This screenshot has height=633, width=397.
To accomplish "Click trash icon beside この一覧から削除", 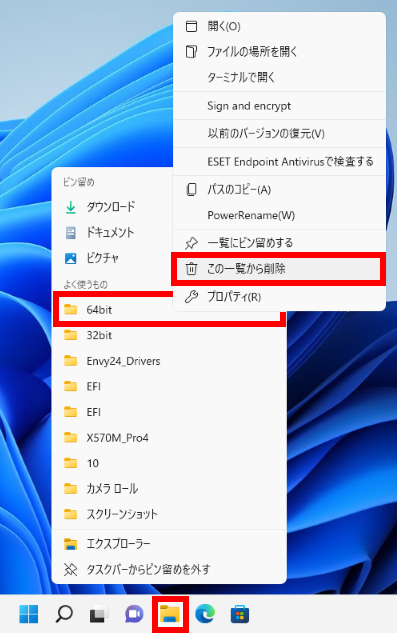I will [191, 268].
